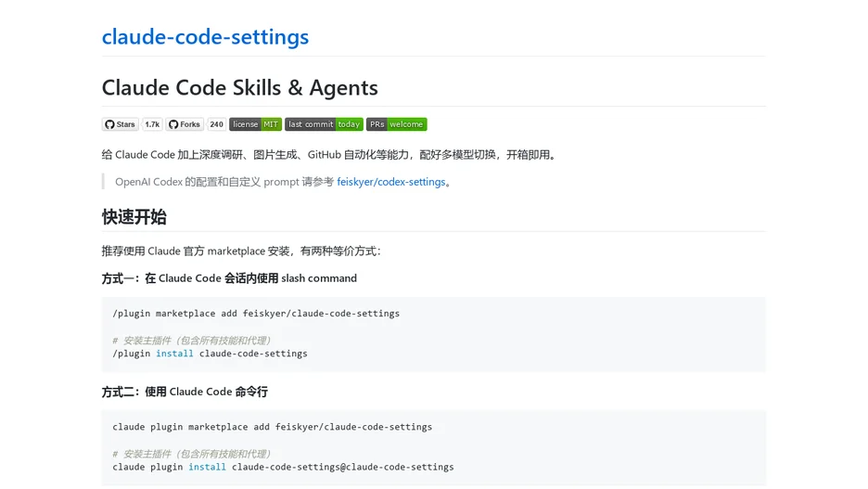Open the license MIT badge
The height and width of the screenshot is (489, 868).
256,124
